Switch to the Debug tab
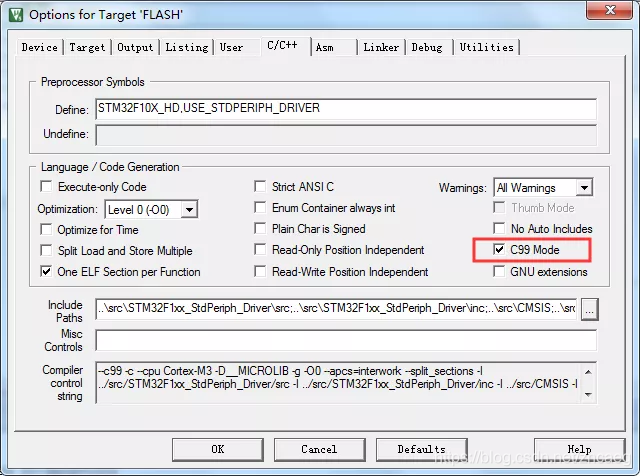Viewport: 640px width, 476px height. click(x=427, y=47)
